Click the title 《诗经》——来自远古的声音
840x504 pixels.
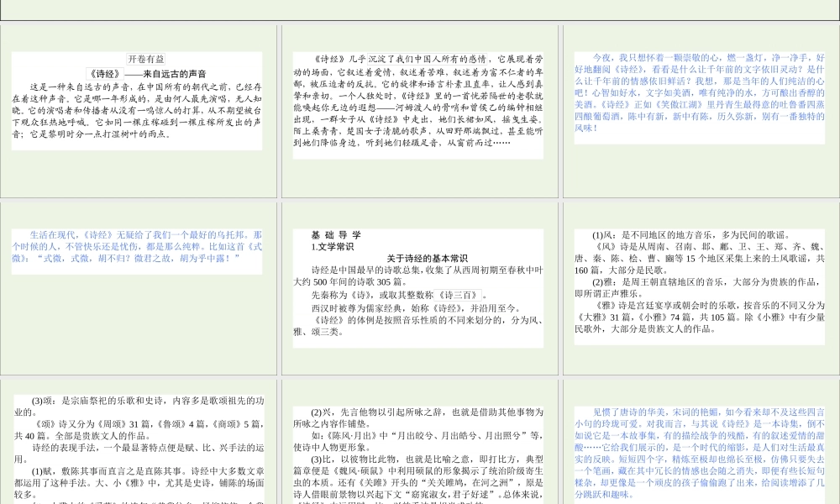[146, 74]
